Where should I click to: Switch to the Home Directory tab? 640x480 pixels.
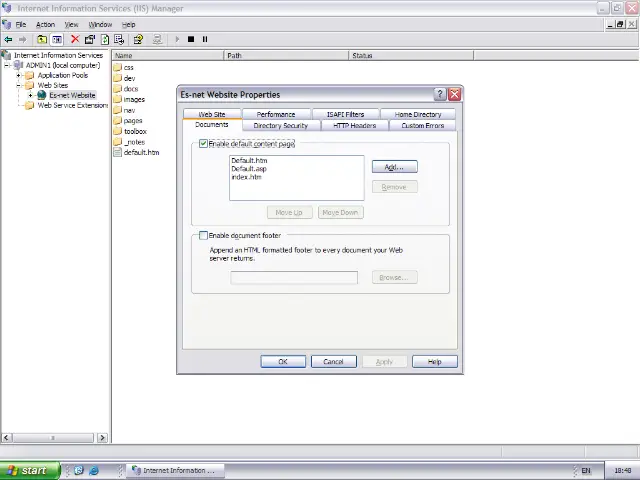coord(418,114)
